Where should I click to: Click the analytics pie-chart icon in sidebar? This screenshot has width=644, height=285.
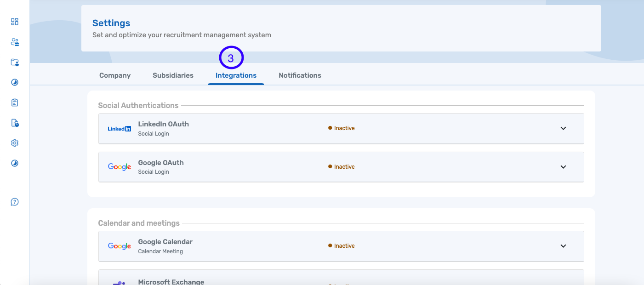tap(14, 82)
